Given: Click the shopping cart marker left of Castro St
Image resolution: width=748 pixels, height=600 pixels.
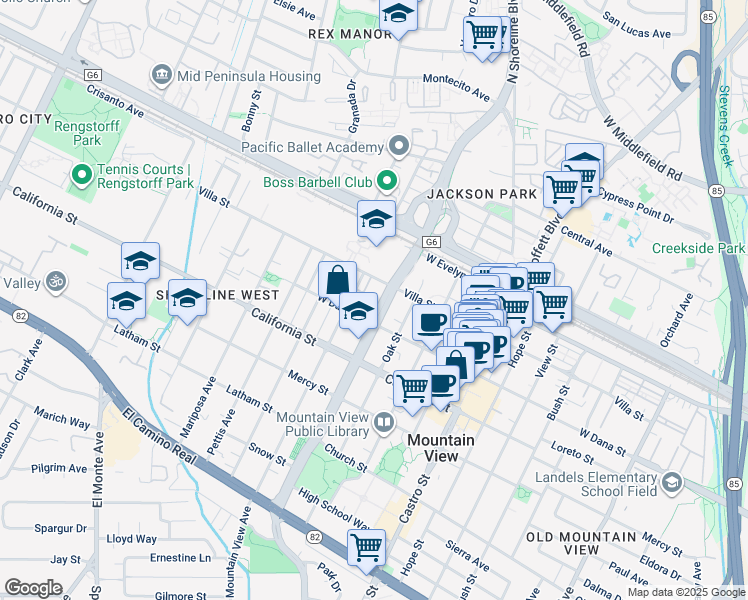Looking at the screenshot, I should pyautogui.click(x=412, y=388).
